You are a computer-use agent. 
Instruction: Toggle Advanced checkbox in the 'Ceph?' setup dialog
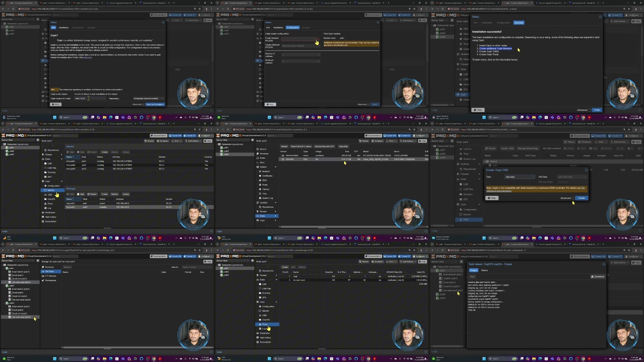click(x=143, y=105)
